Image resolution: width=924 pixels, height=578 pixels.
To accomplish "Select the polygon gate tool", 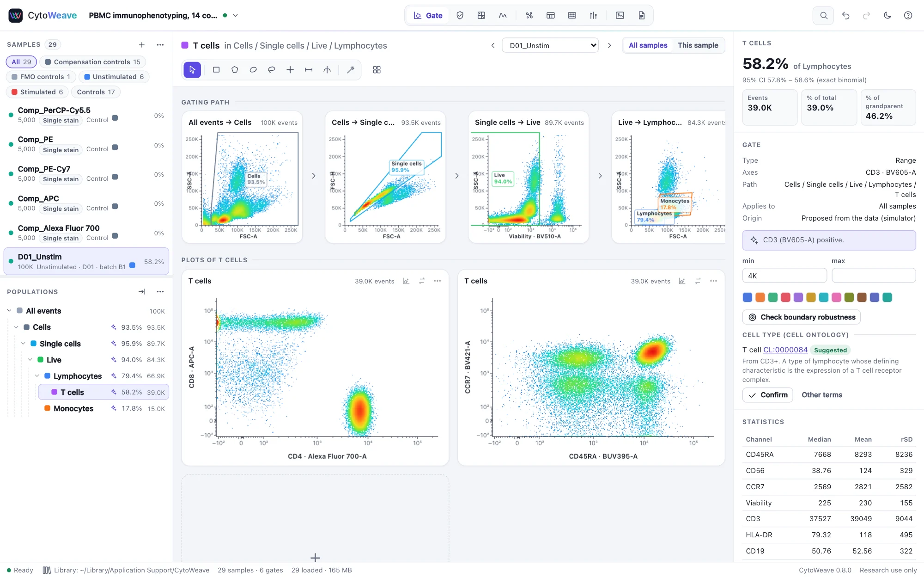I will click(x=235, y=70).
